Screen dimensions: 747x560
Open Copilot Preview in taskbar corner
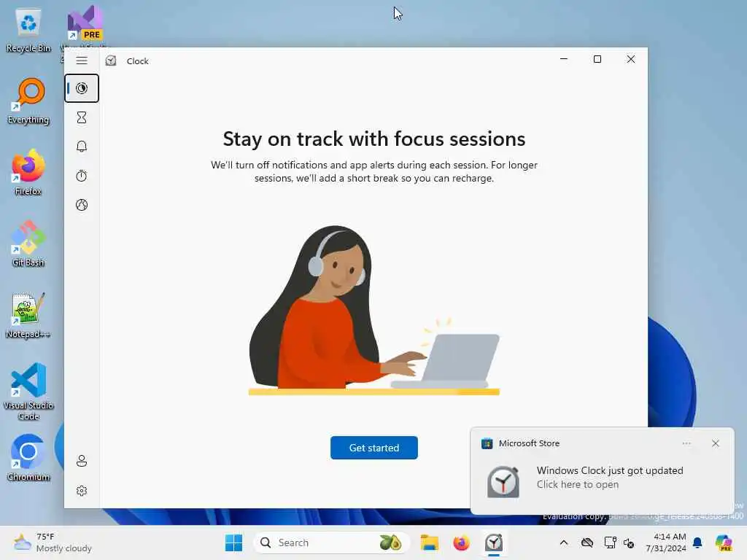(x=724, y=542)
